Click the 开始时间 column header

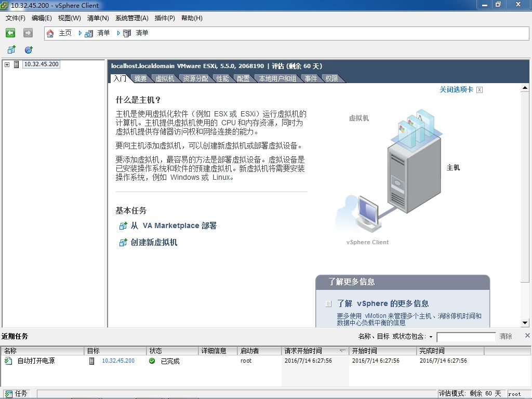coord(382,351)
